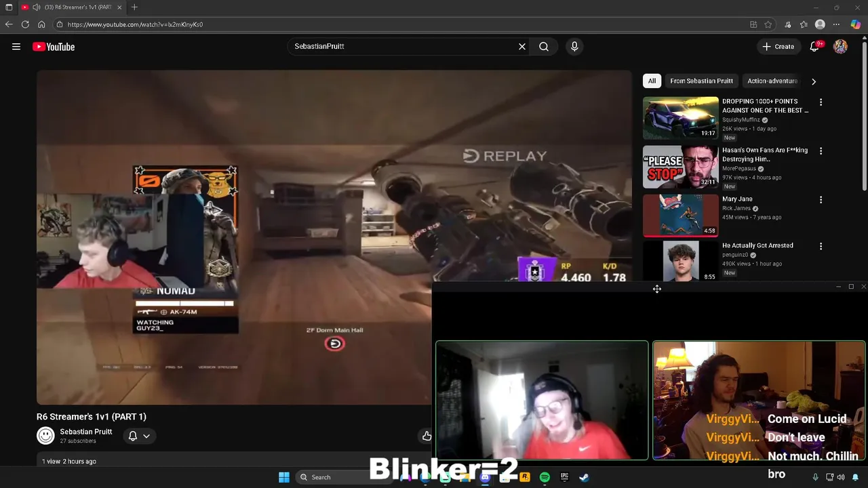Open He Actually Got Arrested thumbnail
The width and height of the screenshot is (868, 488).
click(680, 261)
